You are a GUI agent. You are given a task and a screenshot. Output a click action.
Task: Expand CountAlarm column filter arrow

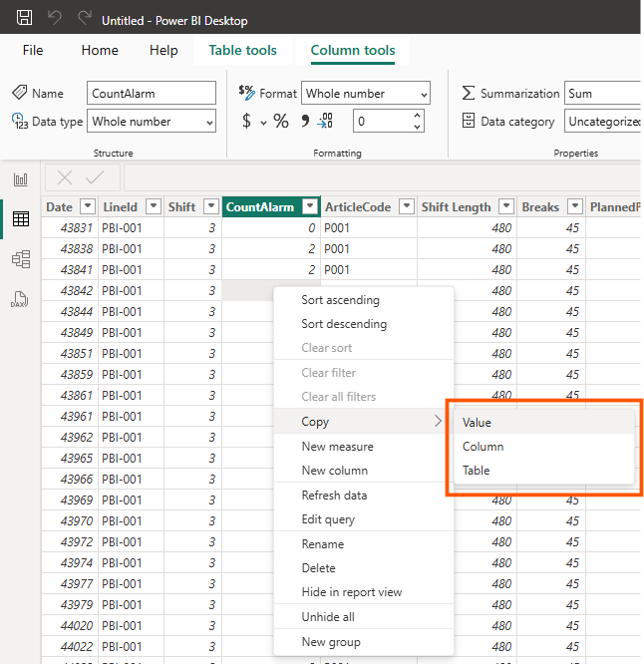click(310, 206)
